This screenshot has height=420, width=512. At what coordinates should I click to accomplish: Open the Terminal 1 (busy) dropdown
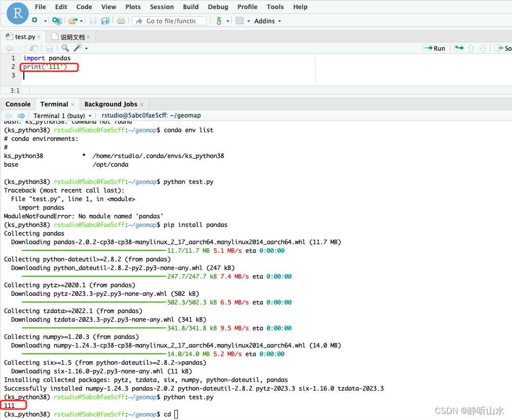click(x=62, y=116)
